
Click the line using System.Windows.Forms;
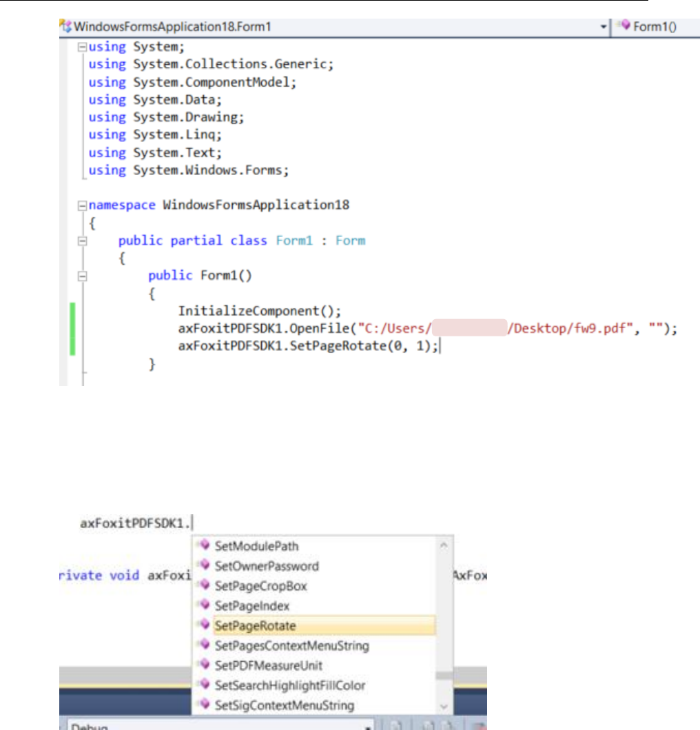pos(189,170)
